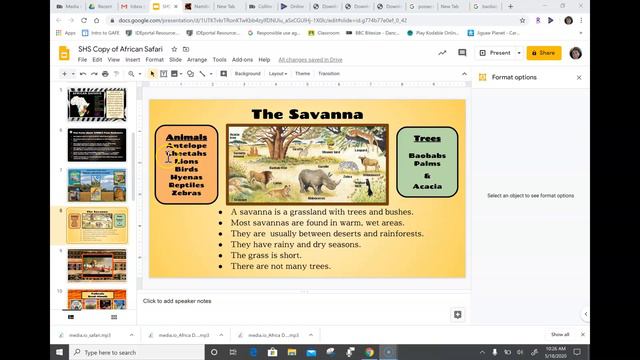Select slide 5 thumbnail with Africa map
This screenshot has width=640, height=360.
click(x=97, y=104)
